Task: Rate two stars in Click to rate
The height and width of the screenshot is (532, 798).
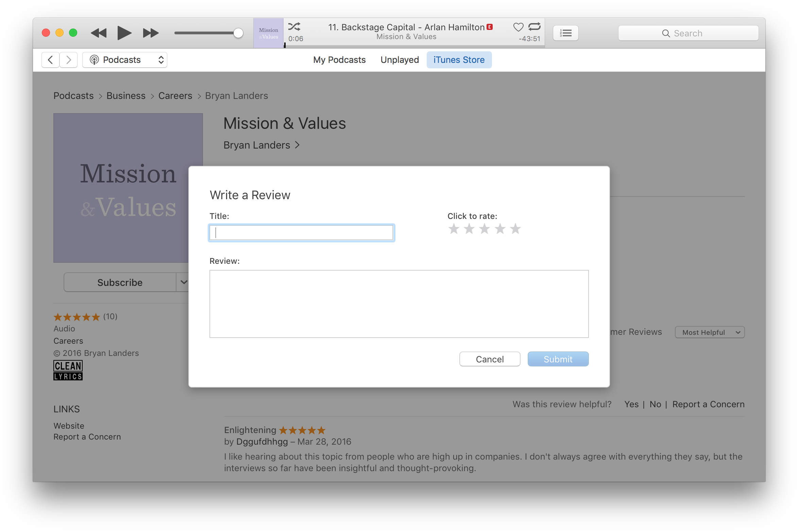Action: (x=469, y=229)
